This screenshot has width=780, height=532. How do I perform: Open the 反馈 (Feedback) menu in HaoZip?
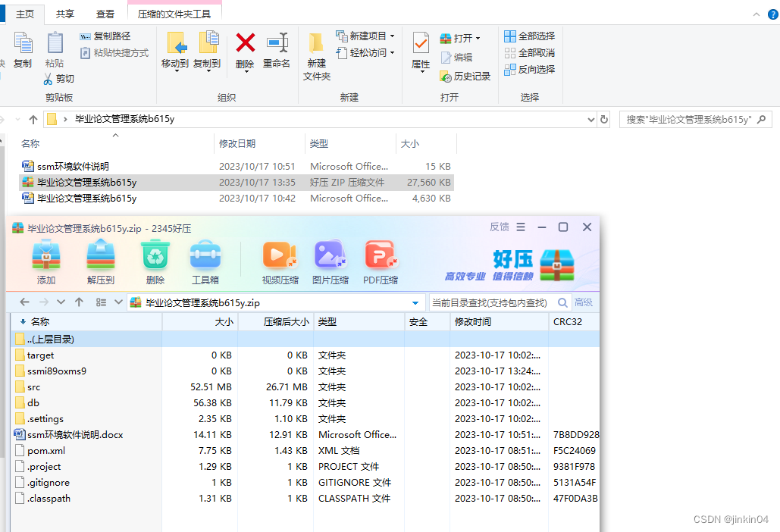[500, 227]
